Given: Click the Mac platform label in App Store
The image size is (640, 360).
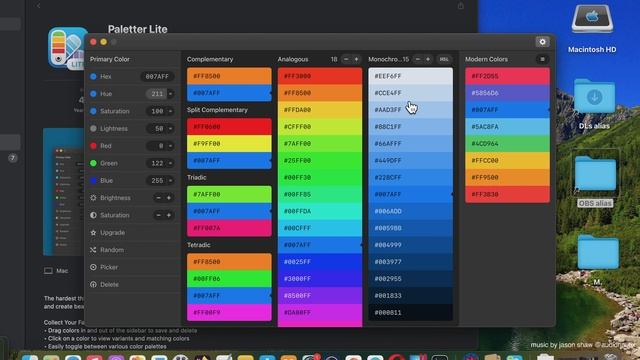Looking at the screenshot, I should [62, 271].
